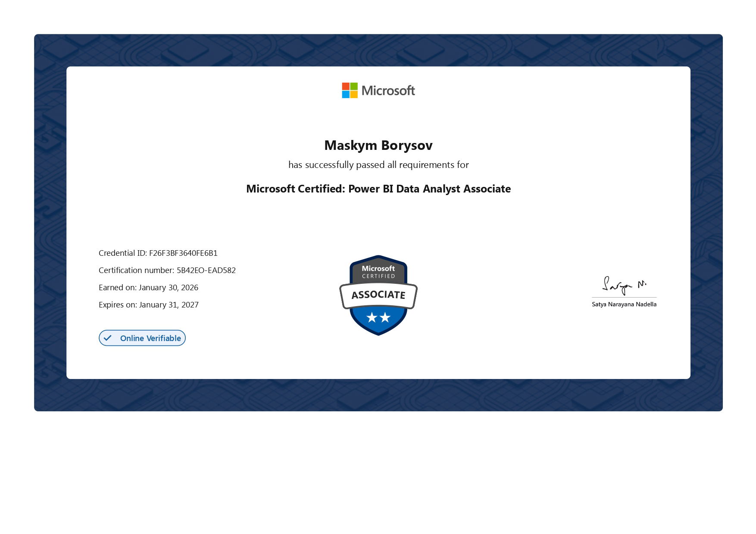Expand the Credential ID F26F3BF3640FE6B1 entry

tap(158, 253)
